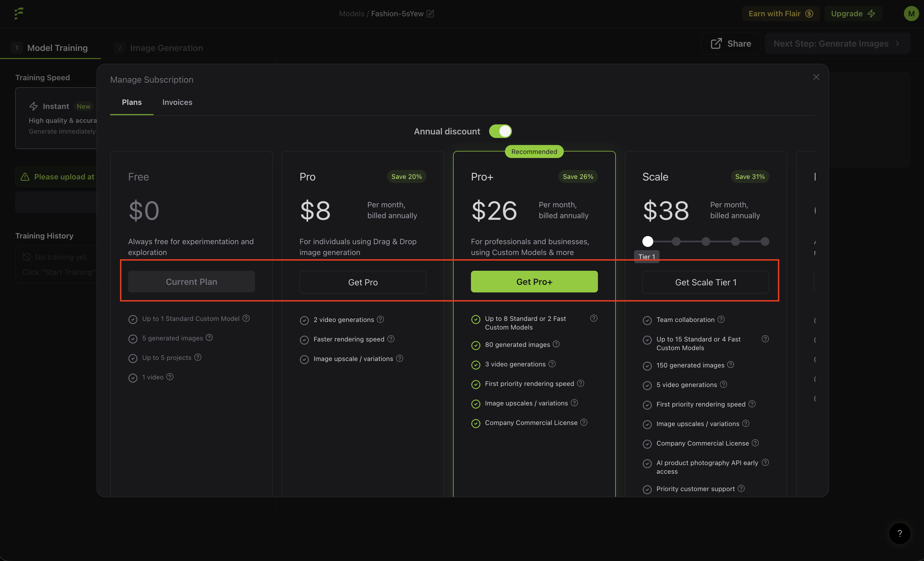Click info icon next to Faster rendering speed

coord(391,339)
